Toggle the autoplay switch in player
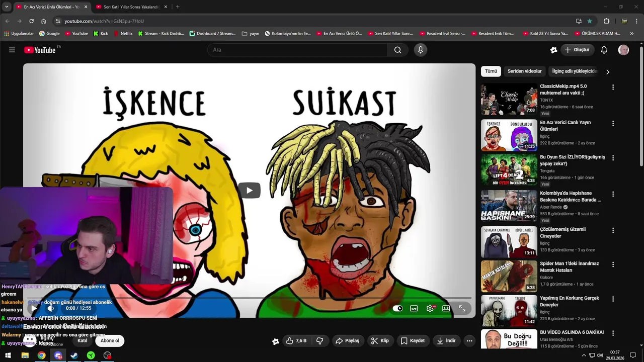644x362 pixels. click(398, 308)
